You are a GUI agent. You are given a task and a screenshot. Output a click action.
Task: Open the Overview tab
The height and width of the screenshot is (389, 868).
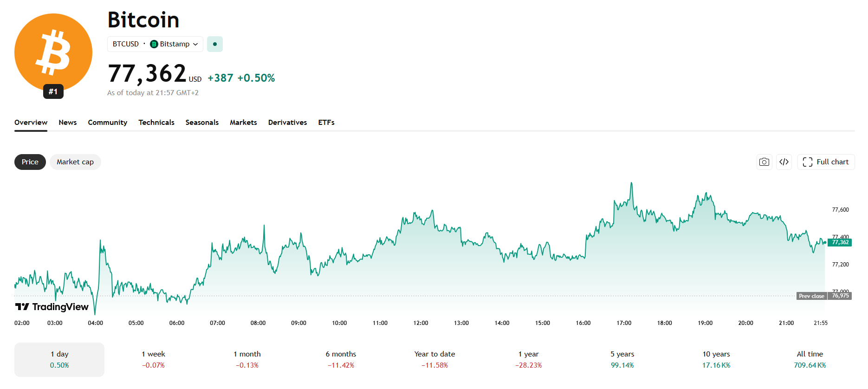[31, 123]
